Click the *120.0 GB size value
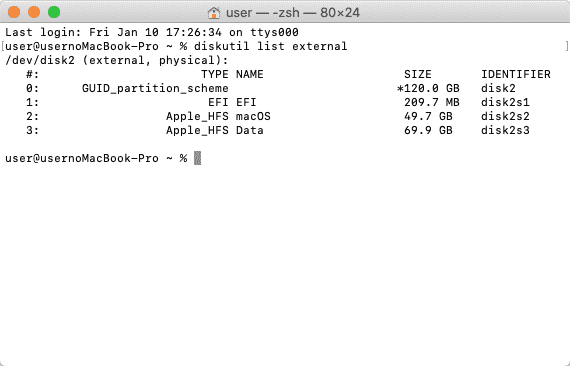Image resolution: width=570 pixels, height=366 pixels. (x=428, y=88)
